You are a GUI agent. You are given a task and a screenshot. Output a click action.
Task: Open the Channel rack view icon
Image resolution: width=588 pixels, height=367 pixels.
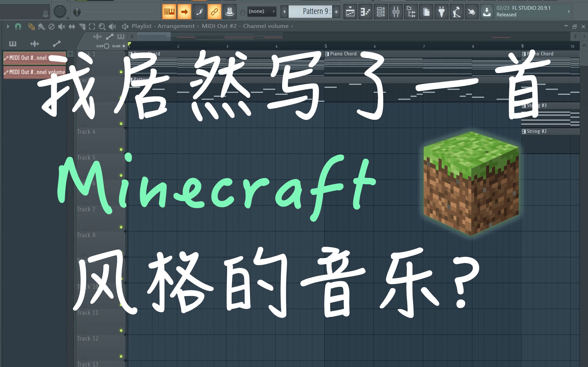point(381,12)
